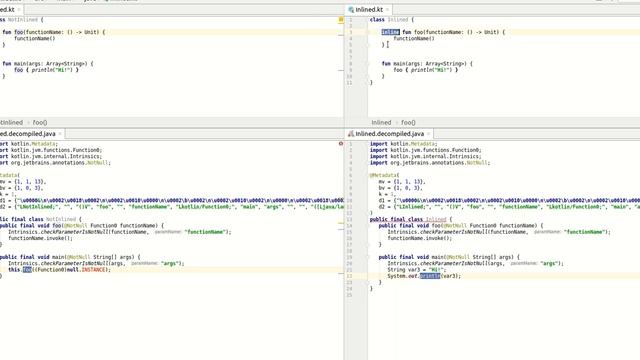Click 'Inlined' breadcrumb under Inlined.kt editor

(x=381, y=122)
